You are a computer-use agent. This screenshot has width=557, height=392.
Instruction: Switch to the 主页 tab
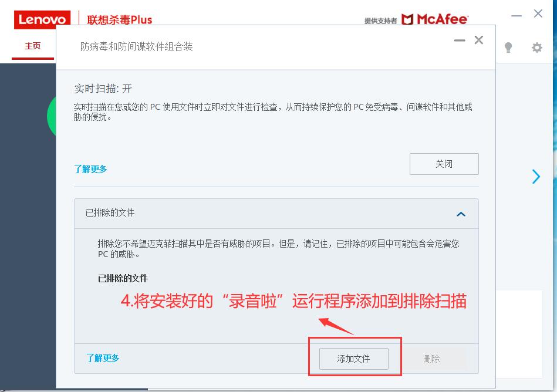[33, 46]
